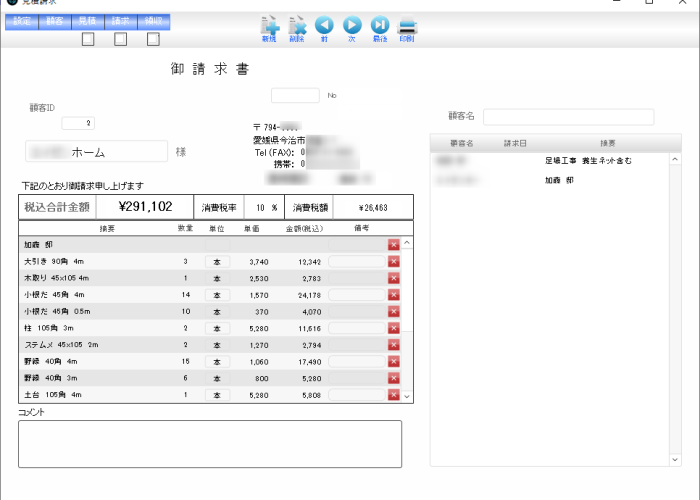This screenshot has height=500, width=700.
Task: Remove the 大引き 90角 4m row
Action: click(x=394, y=262)
